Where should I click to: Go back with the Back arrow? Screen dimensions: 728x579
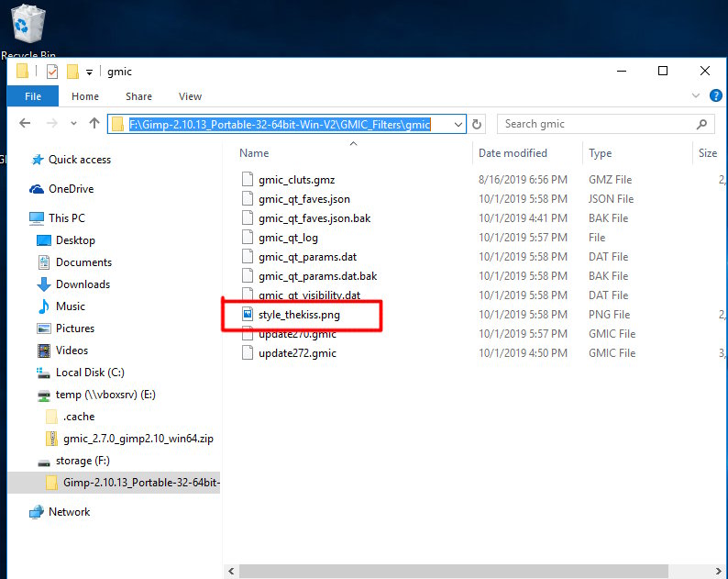point(25,123)
